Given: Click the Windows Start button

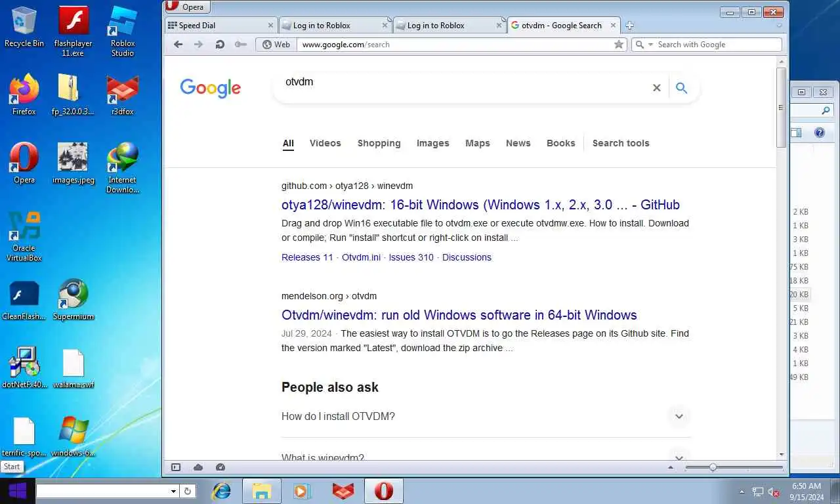Looking at the screenshot, I should point(17,491).
